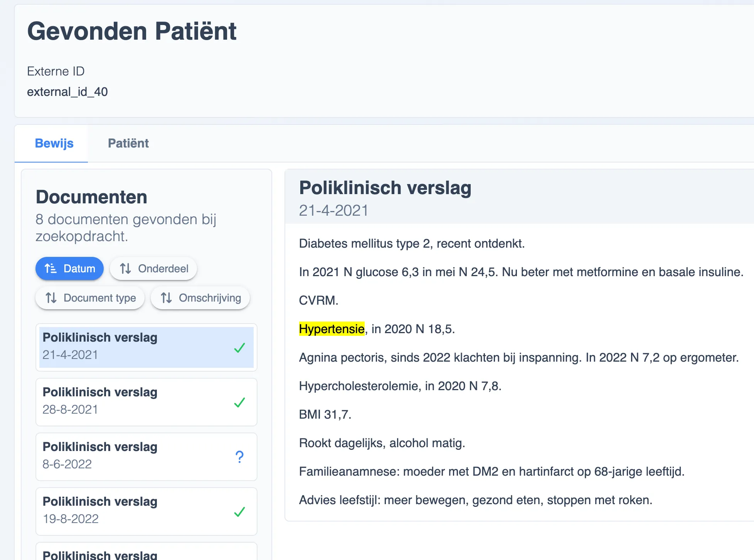Click the sort arrows on Omschrijving

click(x=166, y=298)
